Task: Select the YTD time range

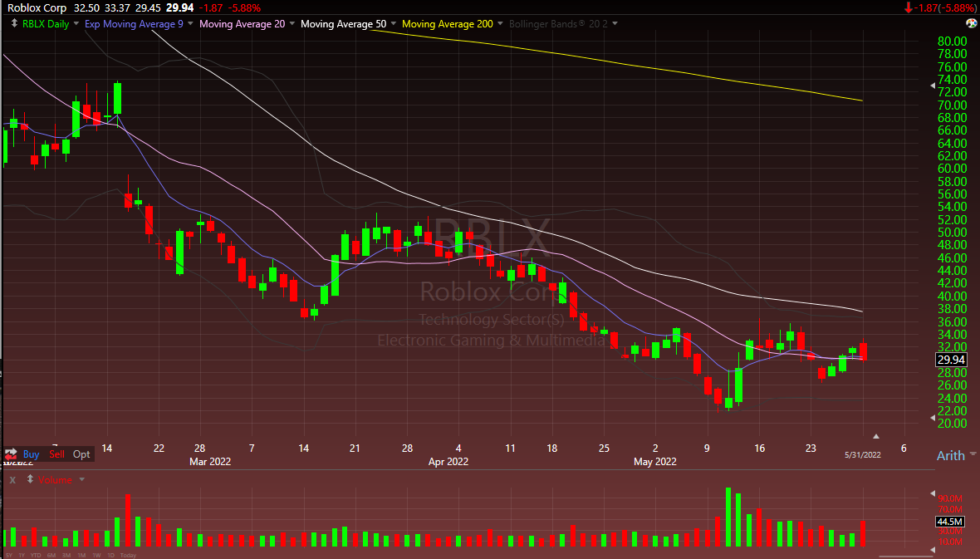Action: 36,555
